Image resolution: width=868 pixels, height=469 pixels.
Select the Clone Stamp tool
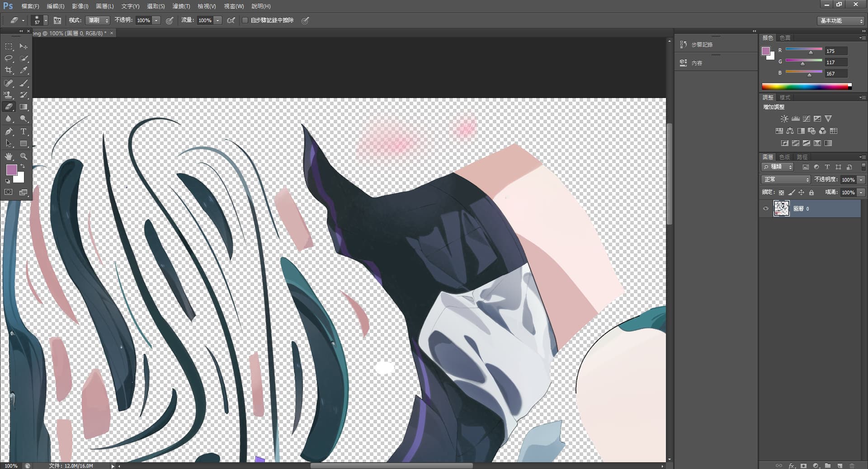click(x=9, y=95)
